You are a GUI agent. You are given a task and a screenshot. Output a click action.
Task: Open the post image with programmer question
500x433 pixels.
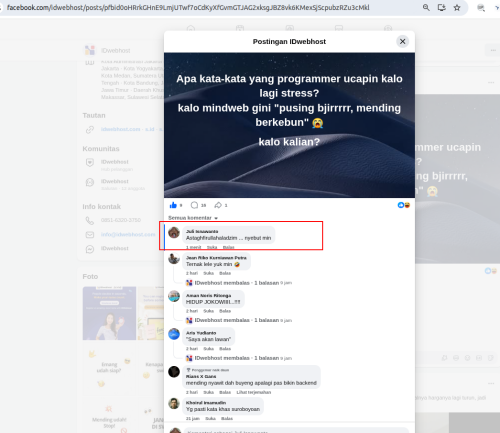289,125
